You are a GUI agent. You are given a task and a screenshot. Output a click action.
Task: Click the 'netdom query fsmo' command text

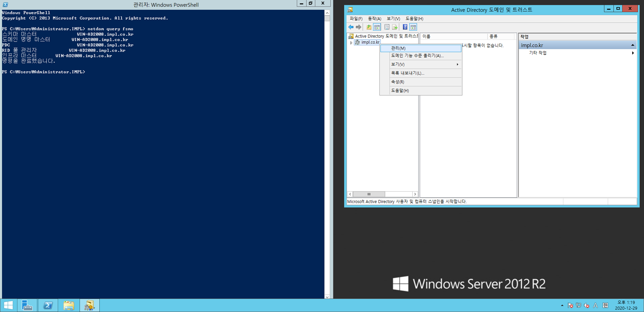(x=110, y=29)
